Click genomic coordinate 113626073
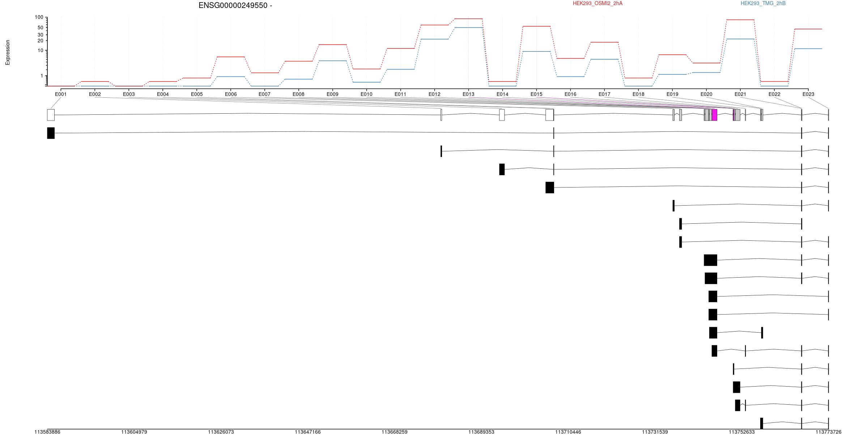 [x=221, y=432]
